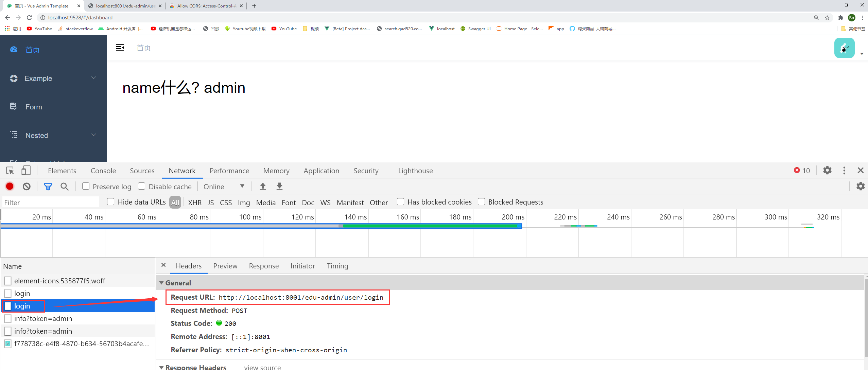Image resolution: width=868 pixels, height=370 pixels.
Task: Filter requests by JS
Action: pyautogui.click(x=211, y=202)
